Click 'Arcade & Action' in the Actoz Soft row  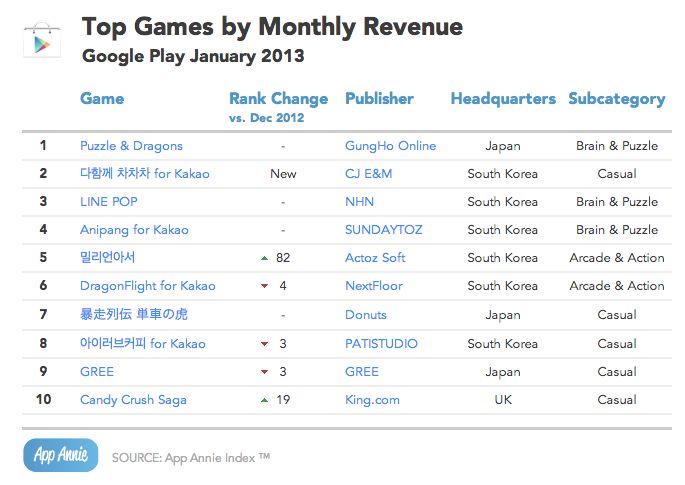tap(617, 257)
